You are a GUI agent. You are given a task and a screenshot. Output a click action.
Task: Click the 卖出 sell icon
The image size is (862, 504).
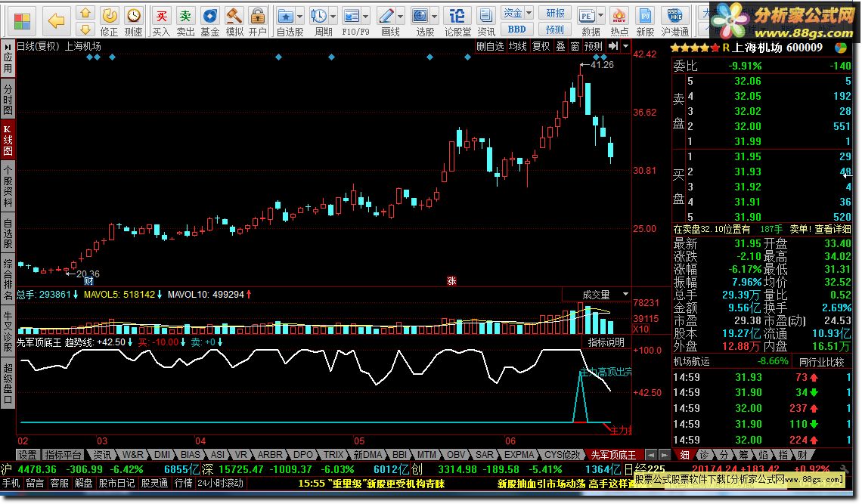click(x=186, y=15)
